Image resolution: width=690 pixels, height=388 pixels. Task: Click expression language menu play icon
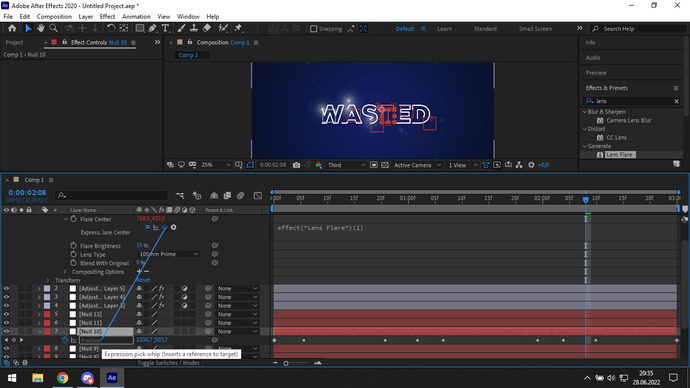coord(173,227)
